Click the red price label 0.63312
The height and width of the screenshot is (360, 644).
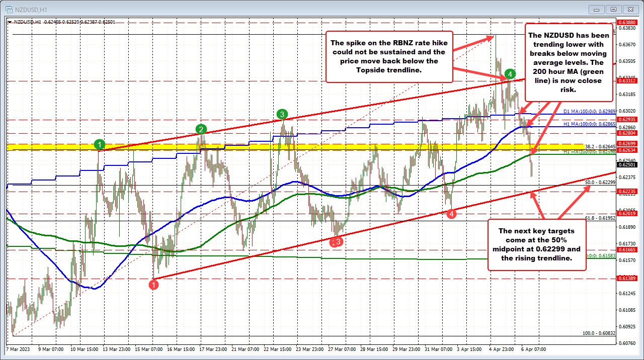[626, 80]
